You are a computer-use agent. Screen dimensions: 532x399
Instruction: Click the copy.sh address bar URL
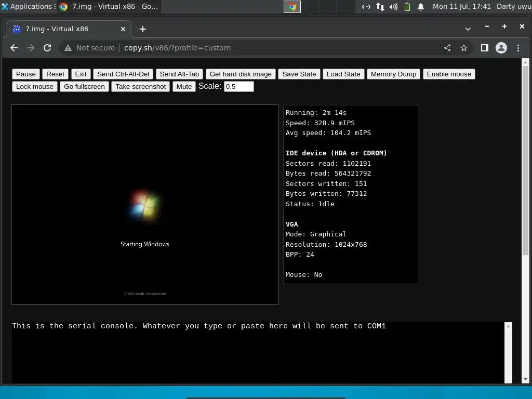coord(178,48)
